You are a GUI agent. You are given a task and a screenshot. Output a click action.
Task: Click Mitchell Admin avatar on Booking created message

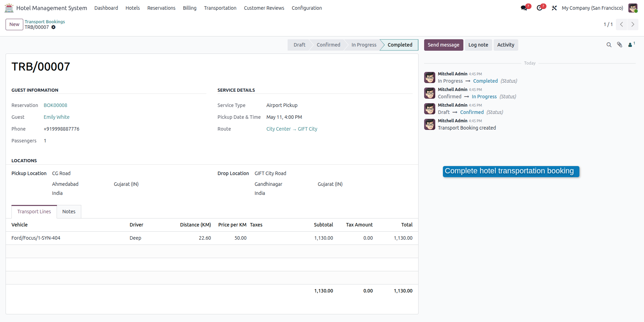[x=430, y=124]
